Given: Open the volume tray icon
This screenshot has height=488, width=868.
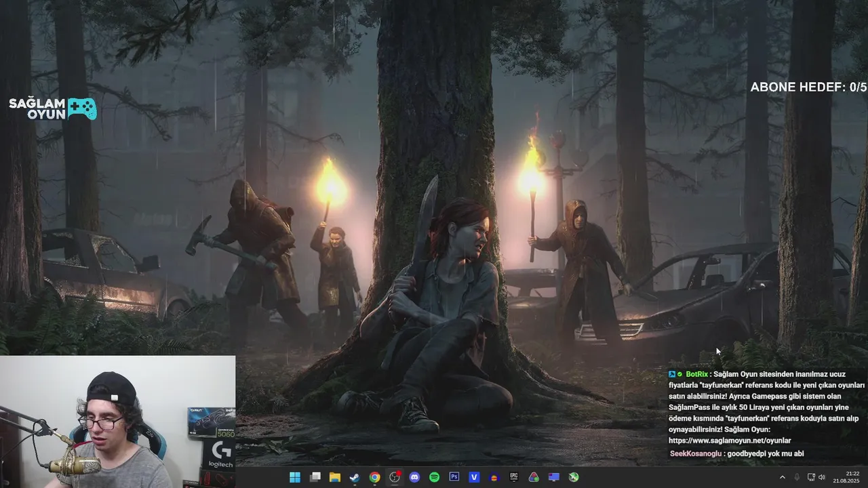Looking at the screenshot, I should 822,477.
